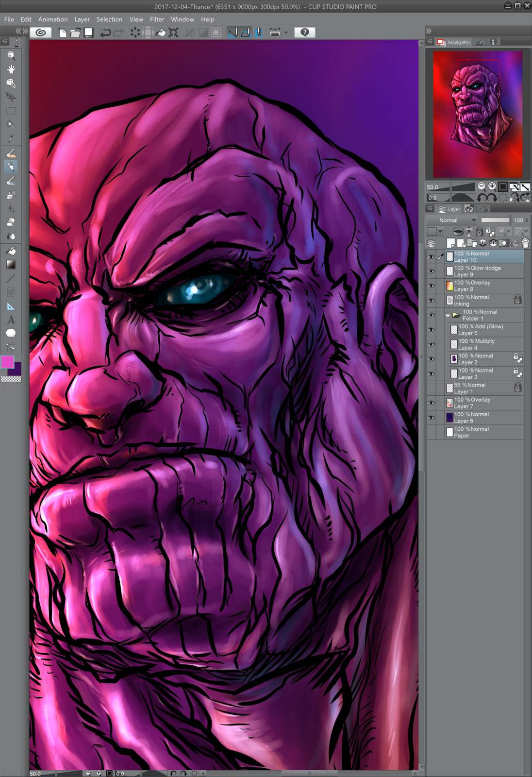Select the Text tool

point(11,320)
